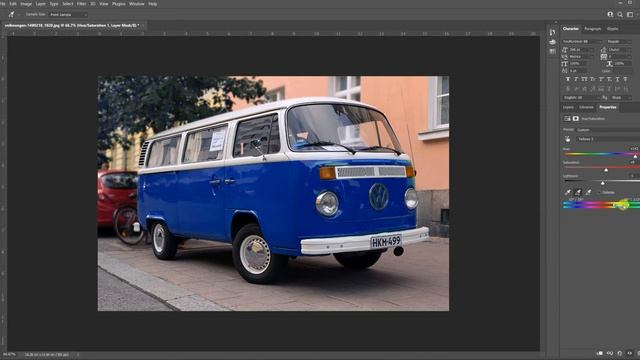Click the Eyedropper tool icon in options bar
The image size is (640, 360).
pyautogui.click(x=11, y=14)
